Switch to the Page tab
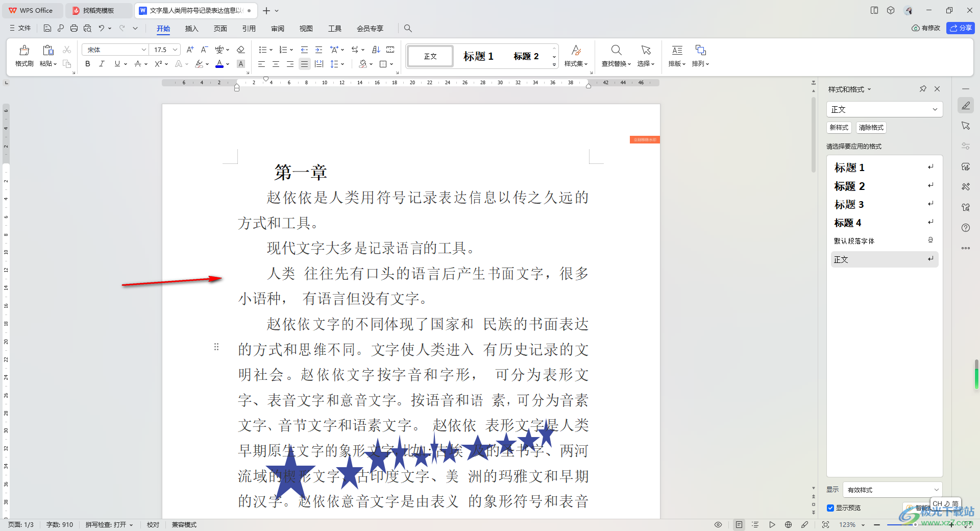 click(220, 29)
